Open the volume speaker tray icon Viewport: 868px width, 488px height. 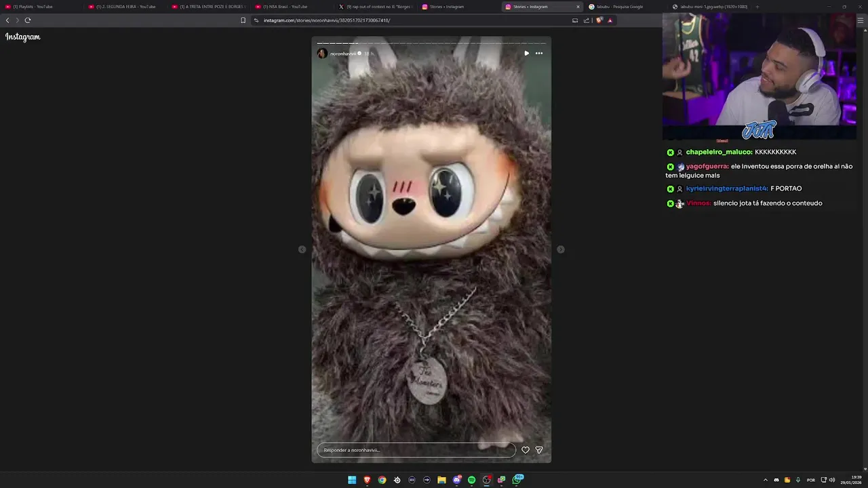pyautogui.click(x=832, y=480)
